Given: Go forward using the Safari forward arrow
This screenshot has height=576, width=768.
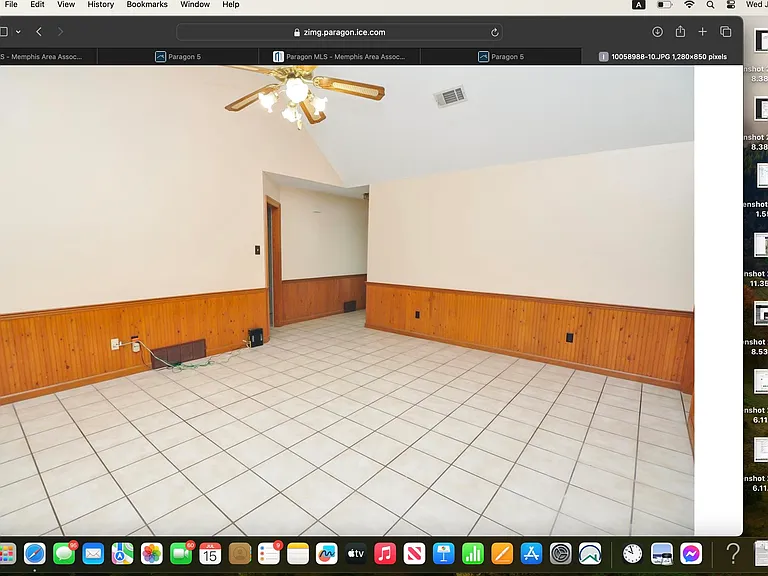Looking at the screenshot, I should point(60,32).
